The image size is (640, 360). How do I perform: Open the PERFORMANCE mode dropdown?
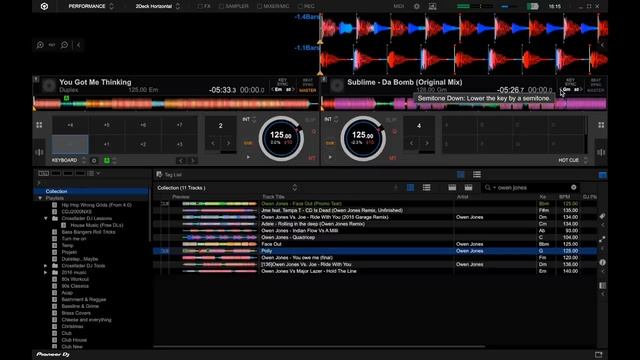91,6
